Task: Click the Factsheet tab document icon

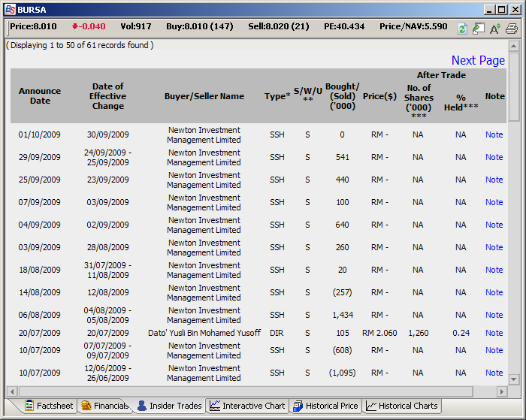Action: (x=29, y=406)
